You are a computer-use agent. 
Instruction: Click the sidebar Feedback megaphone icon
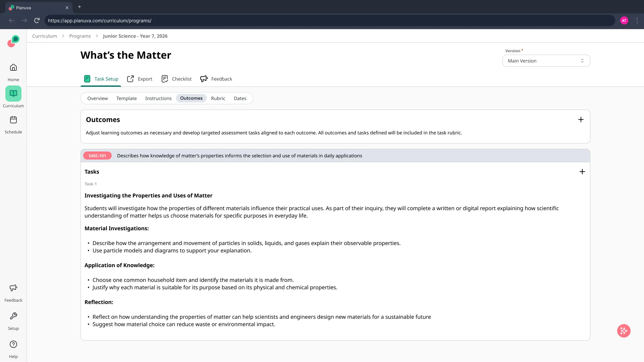click(x=13, y=288)
